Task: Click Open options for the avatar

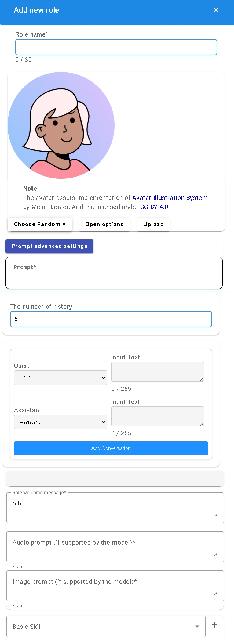Action: coord(104,224)
